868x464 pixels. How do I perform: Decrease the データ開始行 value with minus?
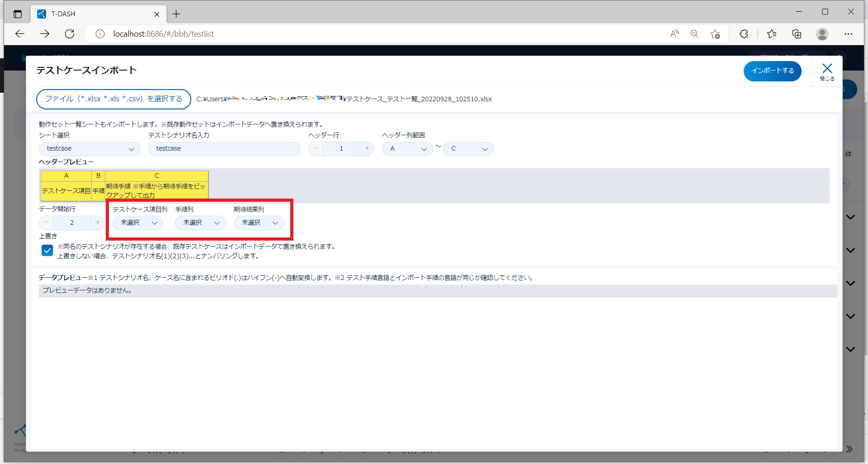46,223
